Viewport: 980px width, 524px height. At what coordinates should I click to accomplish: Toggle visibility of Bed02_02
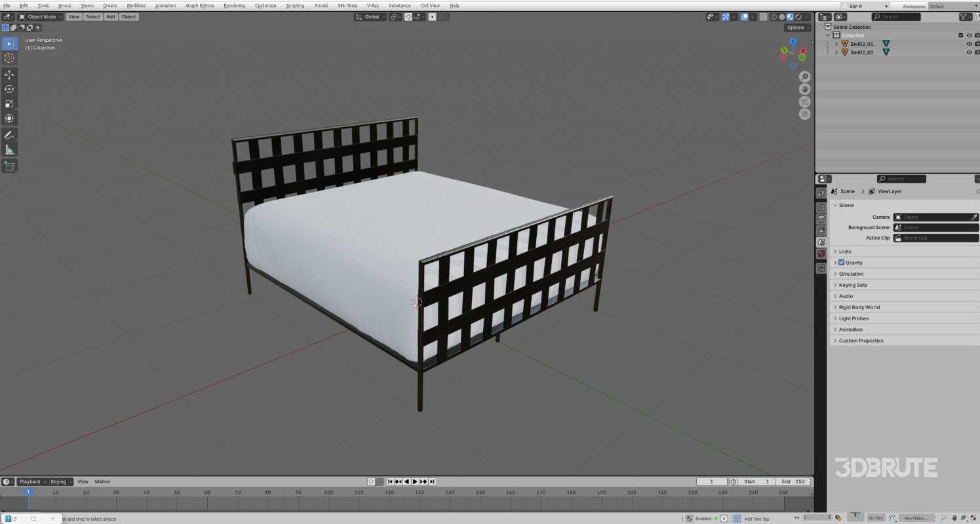[x=969, y=52]
